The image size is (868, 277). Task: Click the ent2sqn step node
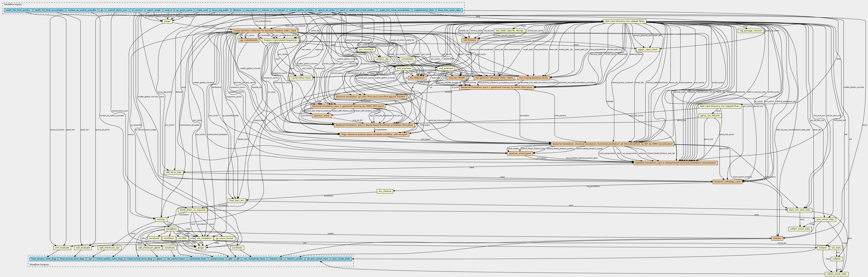(161, 220)
